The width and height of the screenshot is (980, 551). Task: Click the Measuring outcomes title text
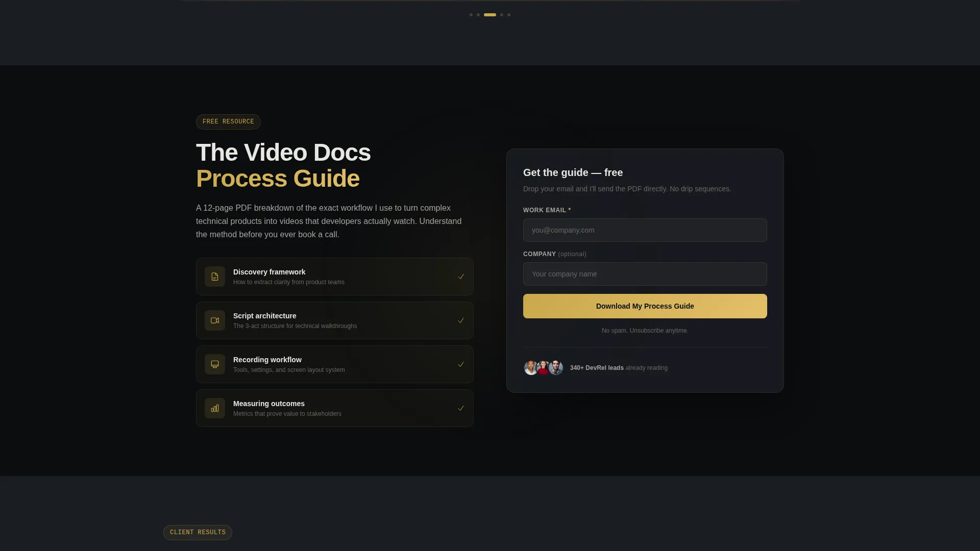point(268,404)
